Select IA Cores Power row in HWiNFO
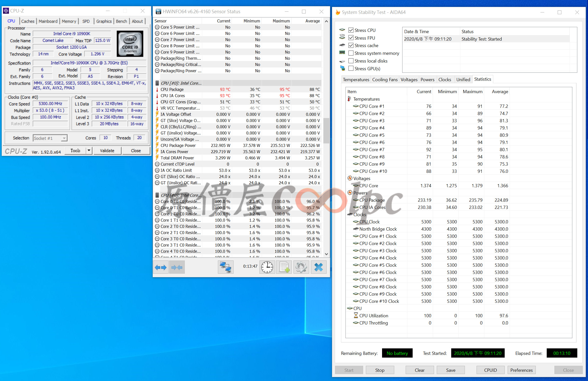588x381 pixels. tap(238, 152)
